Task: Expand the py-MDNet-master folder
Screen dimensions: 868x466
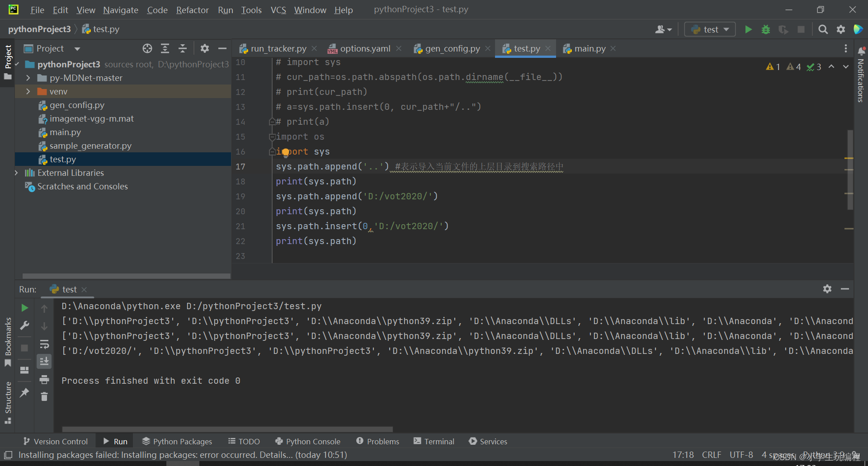Action: (x=28, y=78)
